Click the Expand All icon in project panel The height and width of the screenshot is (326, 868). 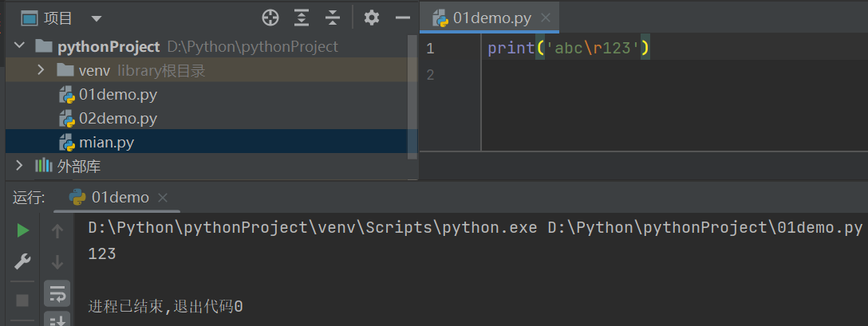point(302,18)
